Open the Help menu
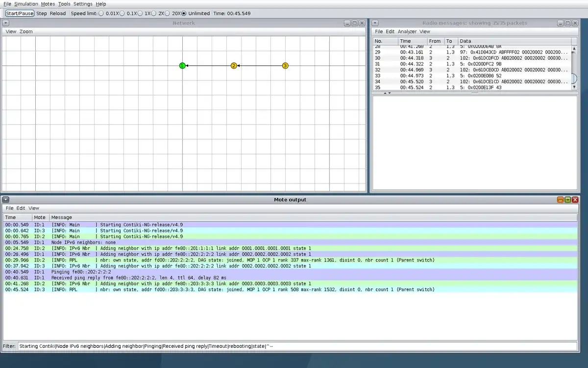 tap(101, 4)
